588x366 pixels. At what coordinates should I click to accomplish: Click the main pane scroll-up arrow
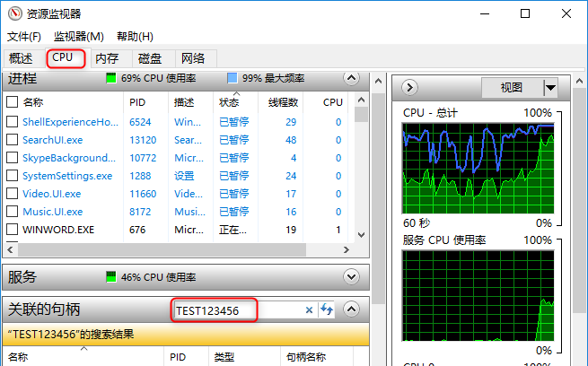378,81
